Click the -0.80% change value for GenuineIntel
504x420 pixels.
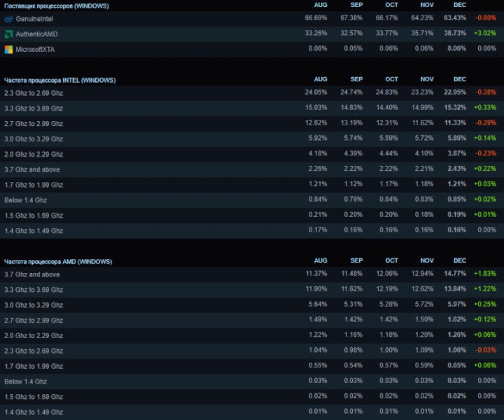[x=485, y=19]
